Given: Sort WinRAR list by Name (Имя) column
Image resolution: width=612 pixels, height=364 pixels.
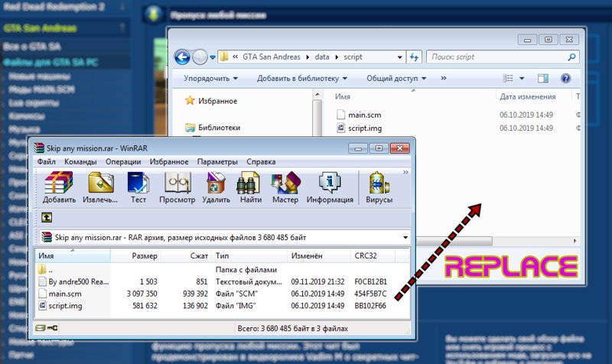Looking at the screenshot, I should tap(73, 255).
